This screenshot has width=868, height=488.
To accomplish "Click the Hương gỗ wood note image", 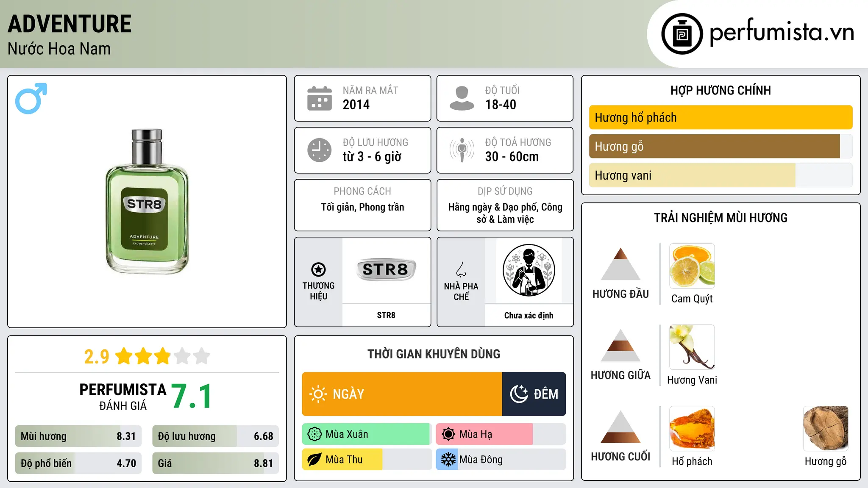I will [826, 429].
